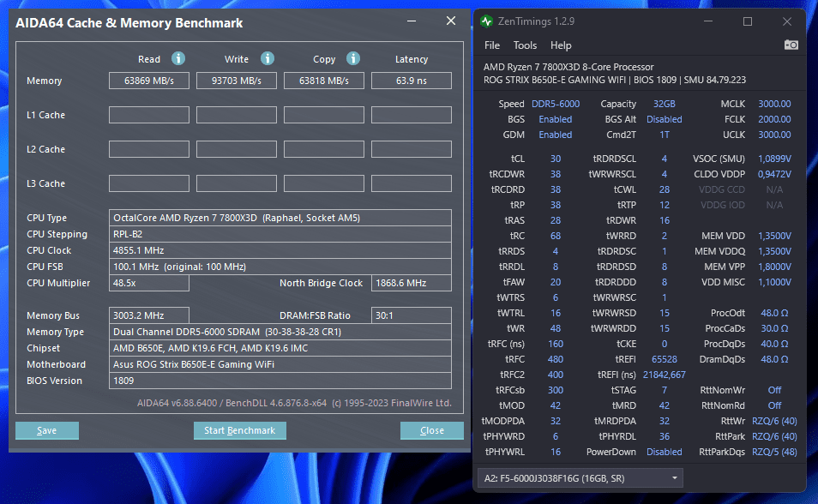Open the Help menu in ZenTimings

(x=561, y=45)
